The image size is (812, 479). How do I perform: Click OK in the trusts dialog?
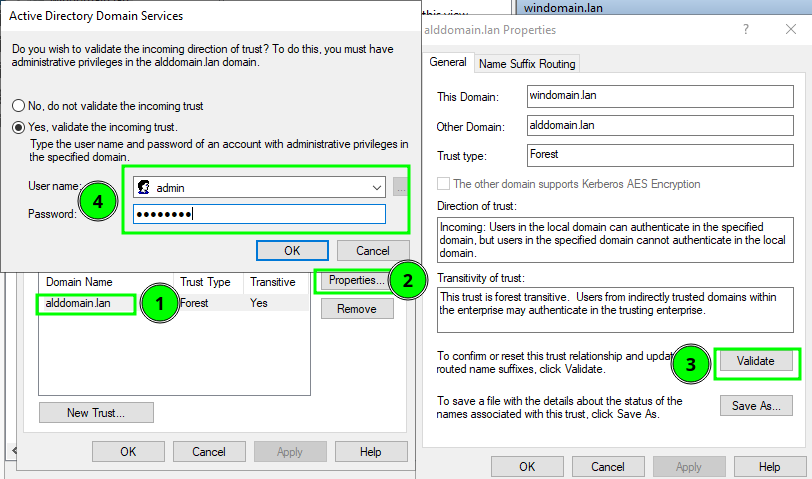tap(128, 452)
